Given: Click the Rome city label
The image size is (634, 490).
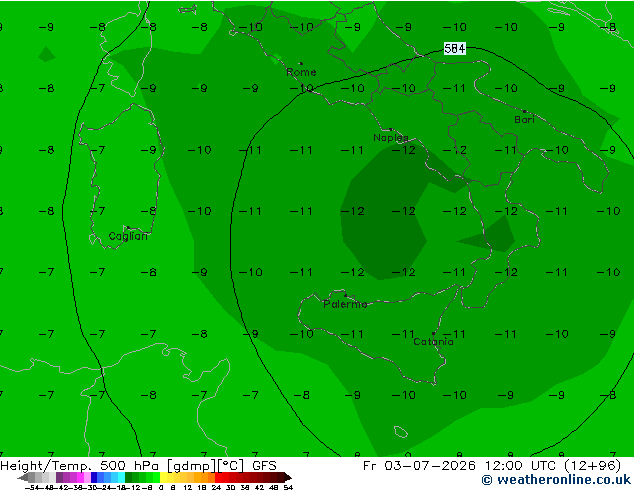Looking at the screenshot, I should (301, 72).
